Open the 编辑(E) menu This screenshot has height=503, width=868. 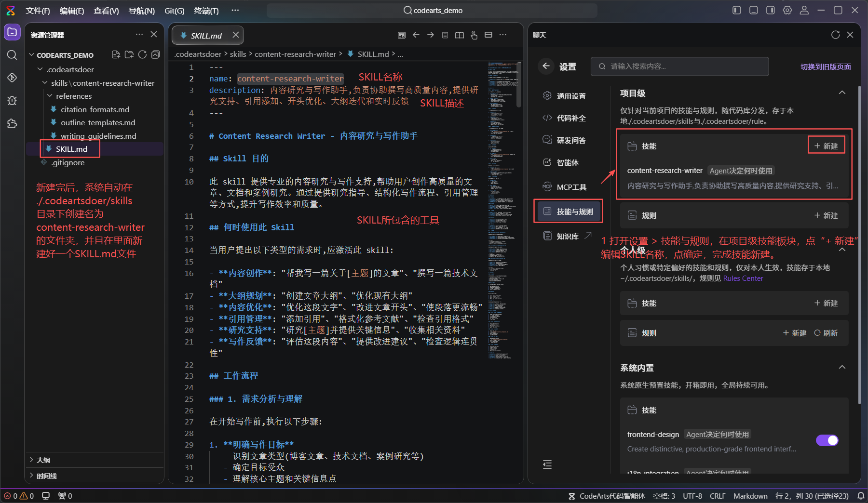point(72,11)
